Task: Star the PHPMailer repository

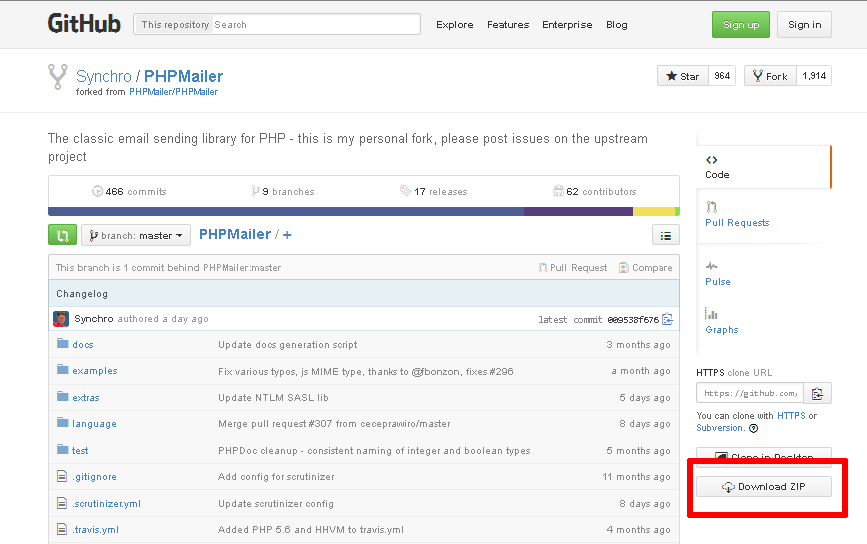Action: point(682,76)
